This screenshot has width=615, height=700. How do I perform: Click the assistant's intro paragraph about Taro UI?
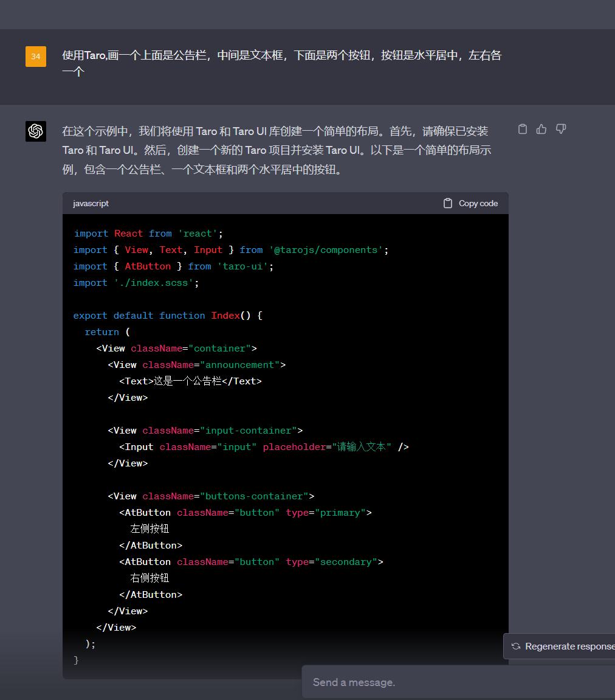tap(277, 150)
